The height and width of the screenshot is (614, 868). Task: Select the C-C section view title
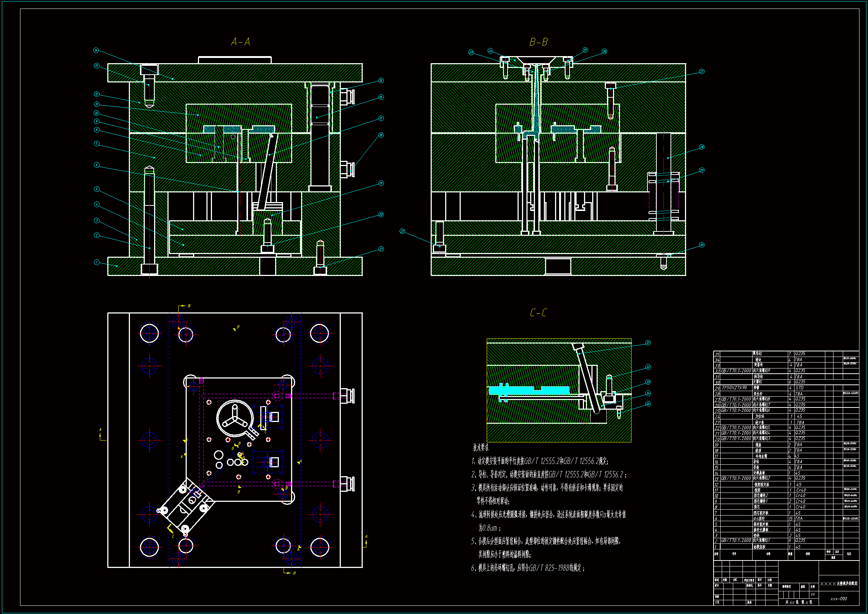[x=538, y=313]
